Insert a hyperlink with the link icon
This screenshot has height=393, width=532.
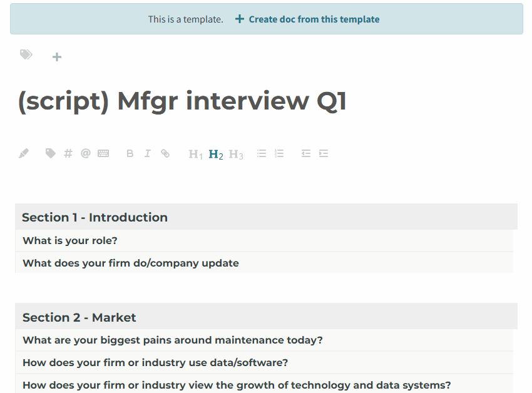(x=165, y=153)
